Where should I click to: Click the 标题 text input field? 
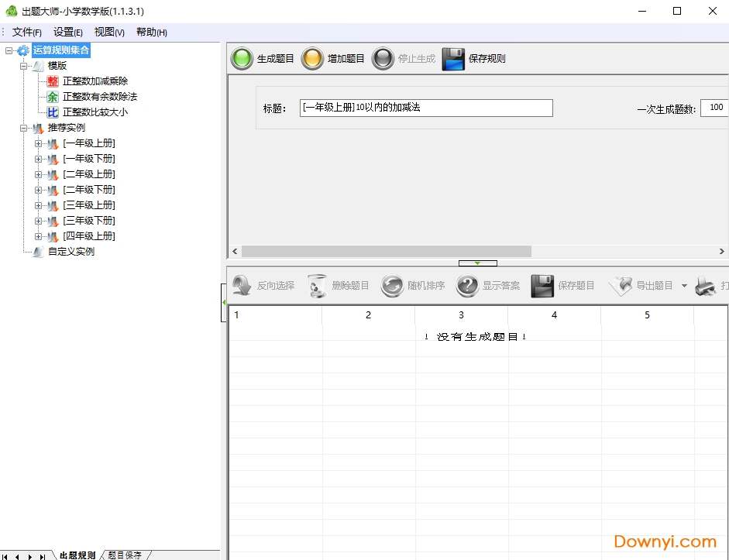[x=426, y=108]
